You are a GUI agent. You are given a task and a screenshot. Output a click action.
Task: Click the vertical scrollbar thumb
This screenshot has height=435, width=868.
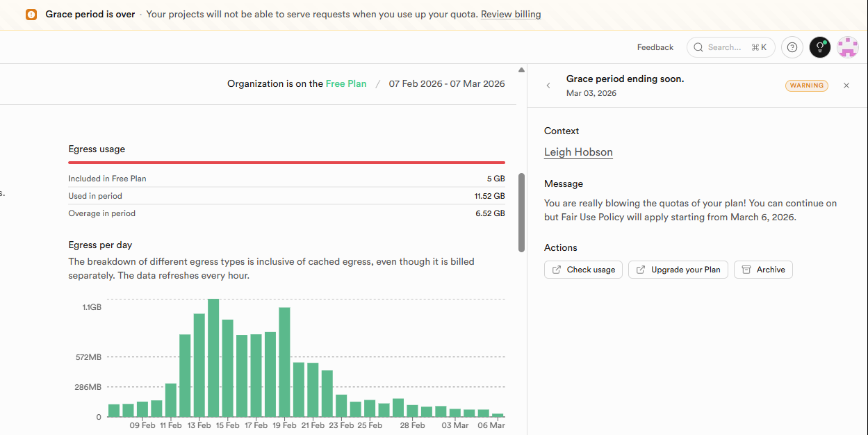pos(521,212)
